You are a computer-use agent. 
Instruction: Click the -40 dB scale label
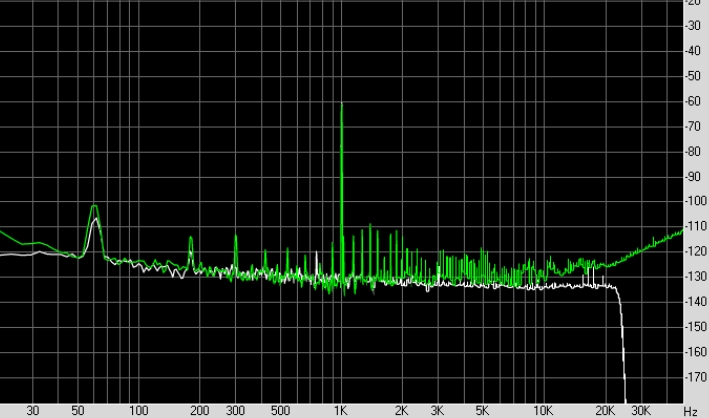pos(693,51)
